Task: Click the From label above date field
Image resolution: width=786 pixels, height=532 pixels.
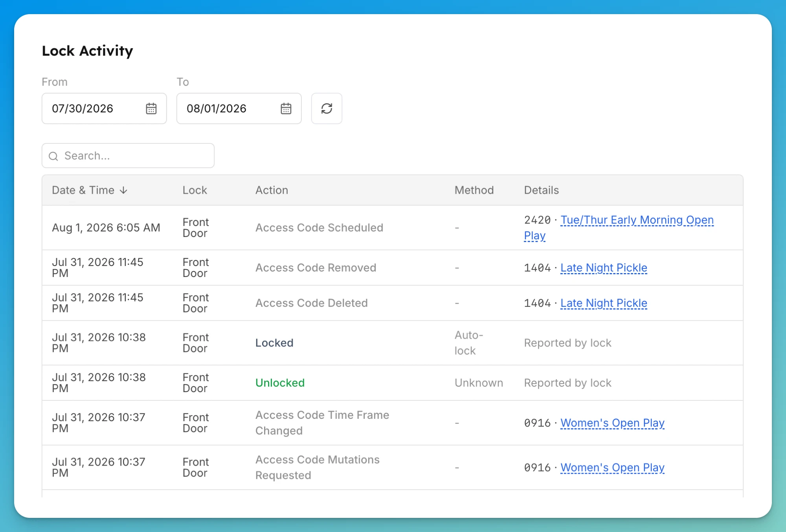Action: [x=55, y=82]
